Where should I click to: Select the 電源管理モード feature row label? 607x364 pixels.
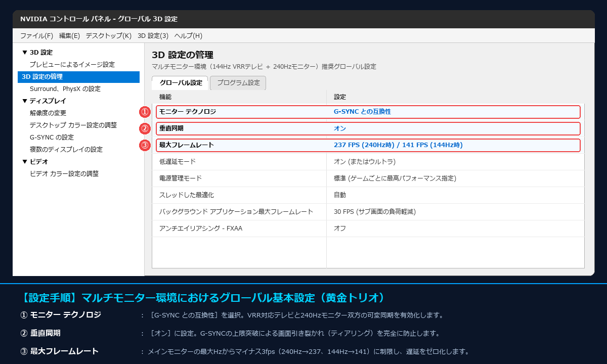181,178
